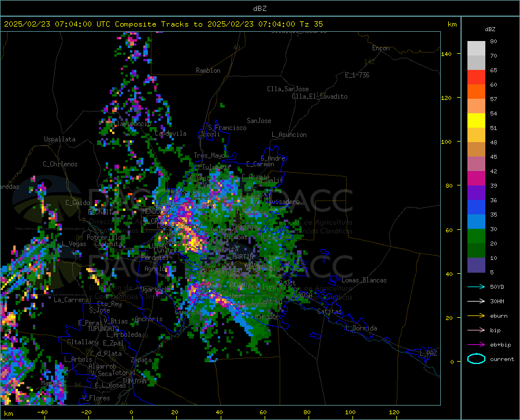Click the 'Zapata' place name
The image size is (520, 420).
tap(142, 360)
